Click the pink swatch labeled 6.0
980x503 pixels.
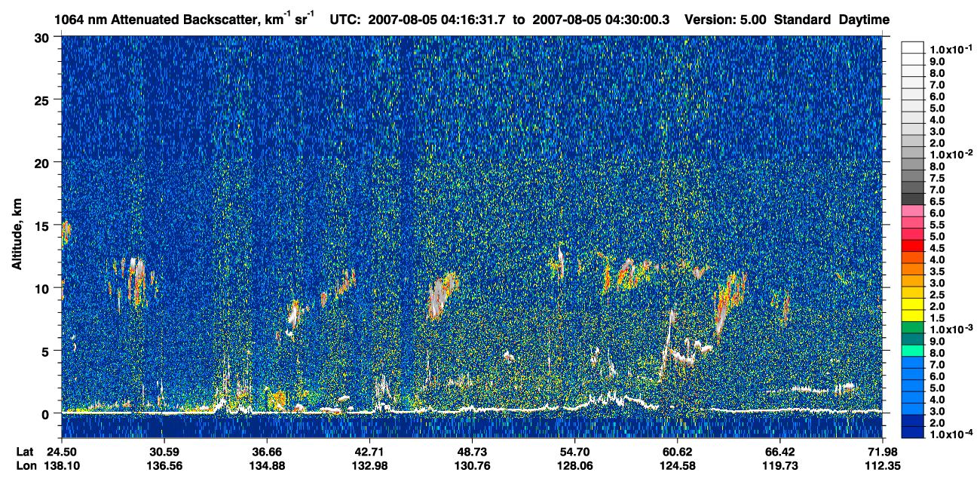[x=912, y=211]
